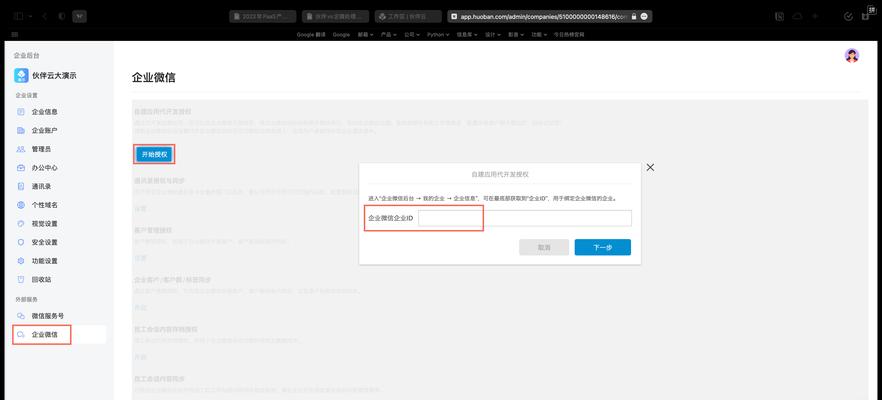Open the user avatar menu
The height and width of the screenshot is (400, 882).
pos(852,56)
